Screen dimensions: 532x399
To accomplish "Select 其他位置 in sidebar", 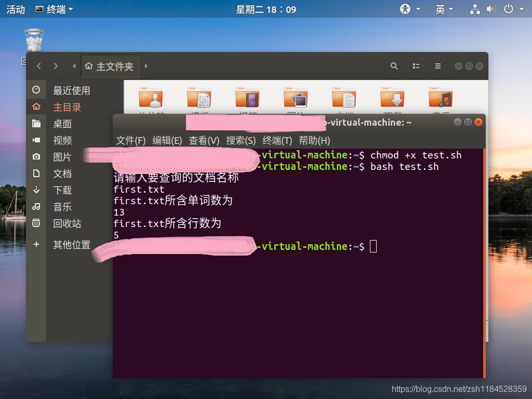I will click(x=72, y=245).
